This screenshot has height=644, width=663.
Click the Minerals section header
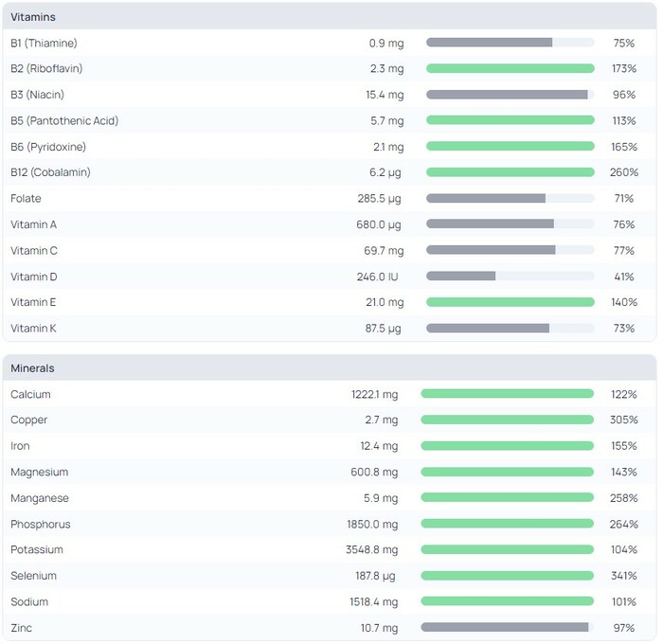pos(32,368)
